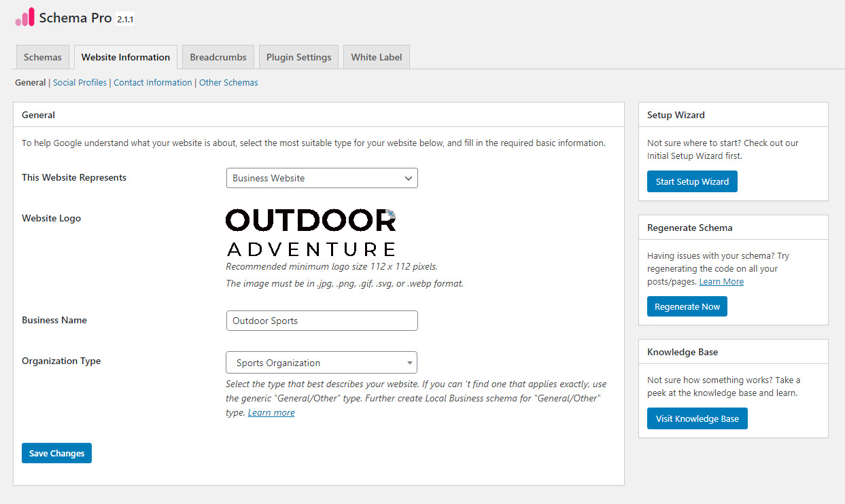This screenshot has width=845, height=504.
Task: Open the White Label tab
Action: pos(376,56)
